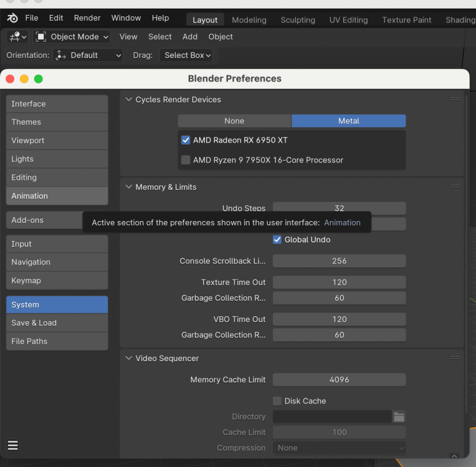Open Save & Load preferences section
Image resolution: width=476 pixels, height=467 pixels.
57,323
